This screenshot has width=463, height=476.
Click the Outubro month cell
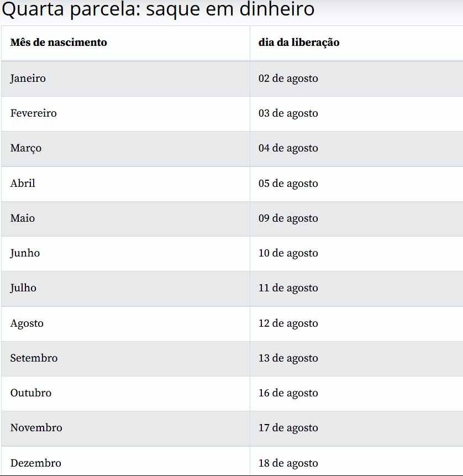tap(31, 393)
